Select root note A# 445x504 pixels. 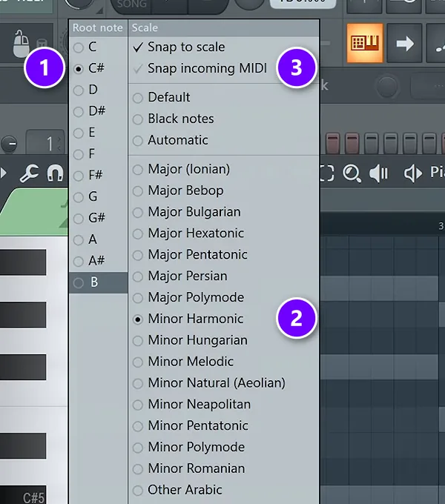click(x=98, y=261)
